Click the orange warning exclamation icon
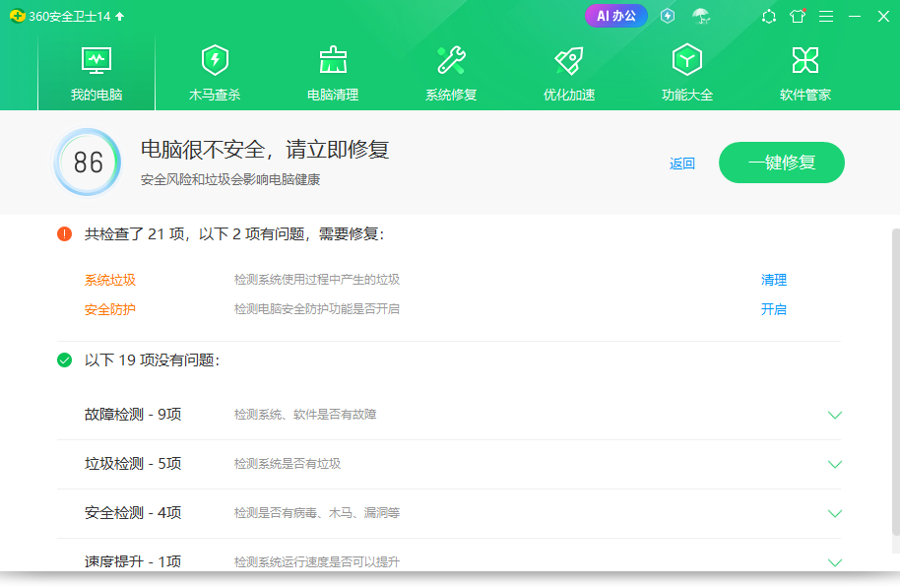The width and height of the screenshot is (900, 588). pyautogui.click(x=64, y=233)
